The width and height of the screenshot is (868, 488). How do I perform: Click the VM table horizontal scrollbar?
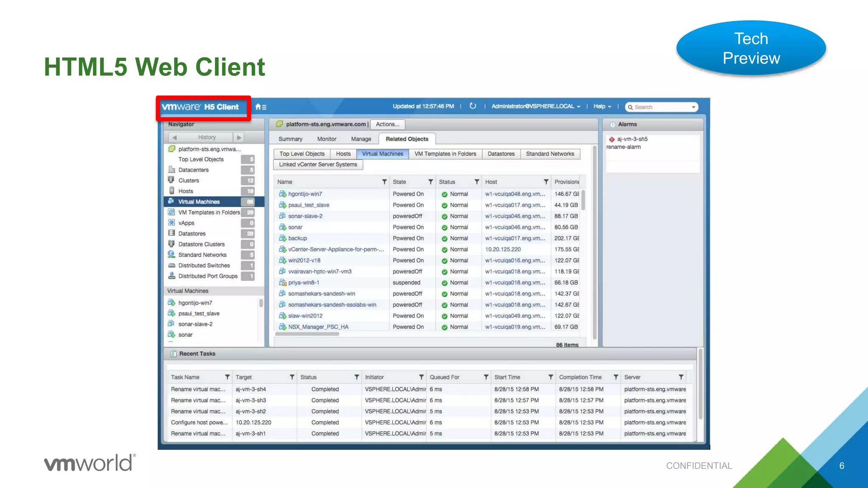point(307,334)
